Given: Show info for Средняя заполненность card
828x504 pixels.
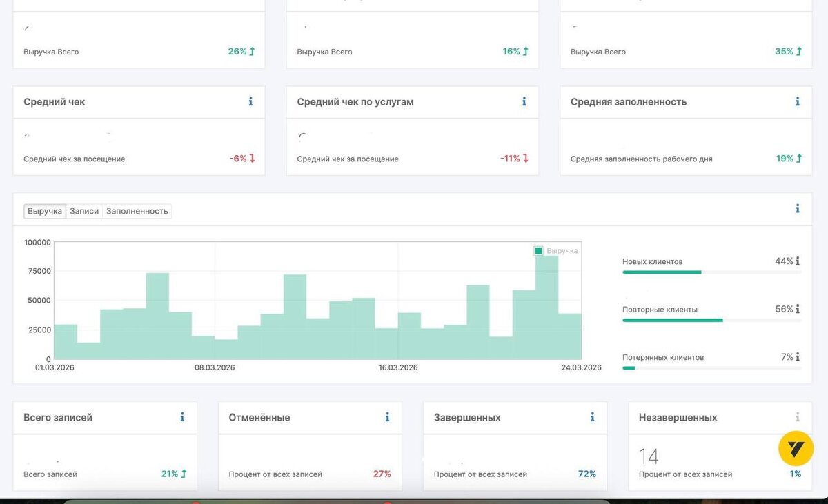Looking at the screenshot, I should 798,101.
